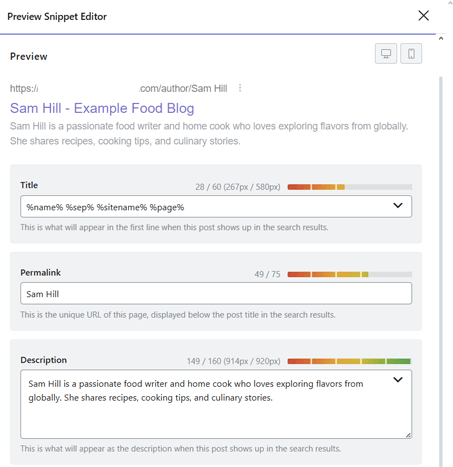453x467 pixels.
Task: Switch to desktop preview mode
Action: coord(386,53)
